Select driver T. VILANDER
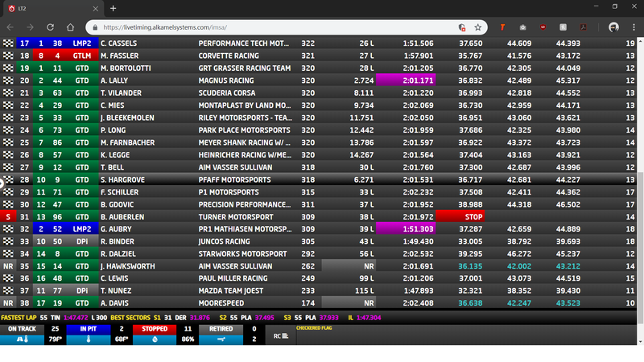 (x=121, y=93)
